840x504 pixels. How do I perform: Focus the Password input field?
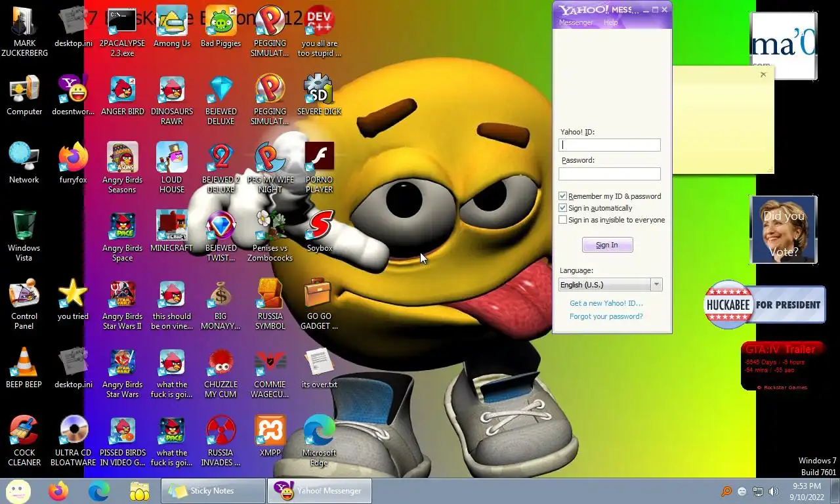610,174
